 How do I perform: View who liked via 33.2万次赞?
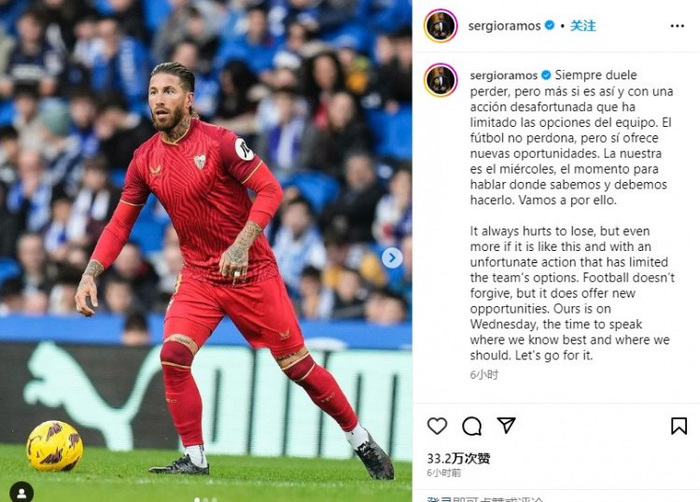coord(458,459)
